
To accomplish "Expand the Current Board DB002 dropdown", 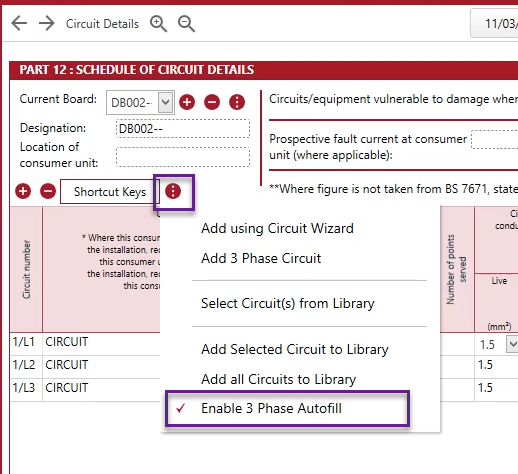I will tap(166, 102).
